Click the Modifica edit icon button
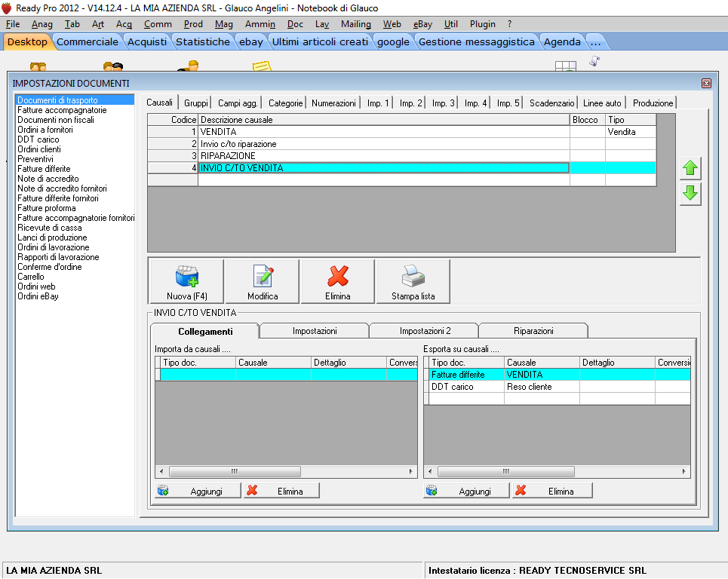728x579 pixels. tap(263, 281)
